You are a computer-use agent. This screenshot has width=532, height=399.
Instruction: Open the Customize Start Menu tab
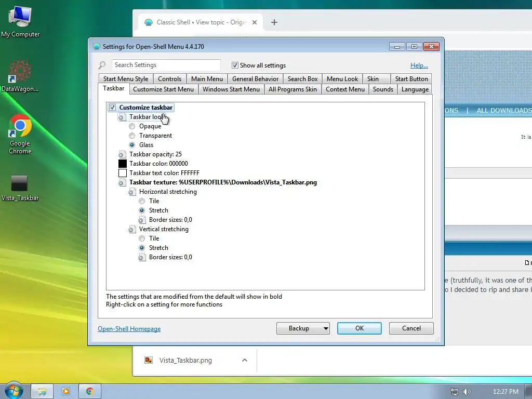click(164, 89)
